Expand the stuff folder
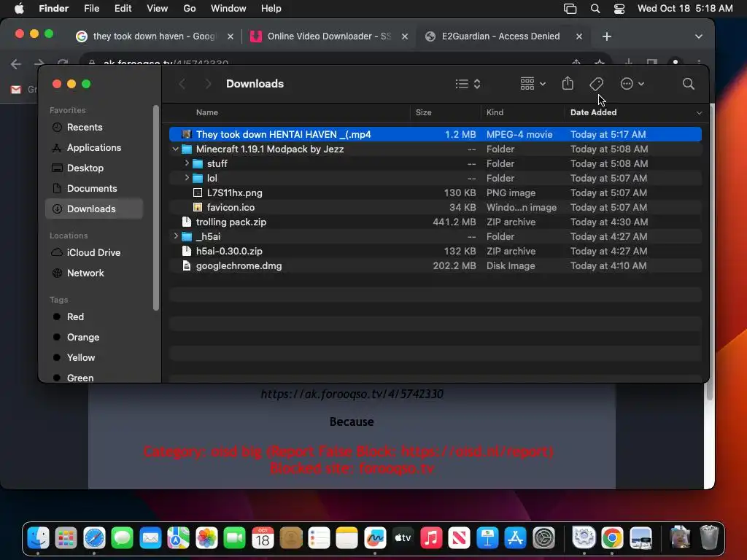Viewport: 747px width, 560px height. point(187,163)
